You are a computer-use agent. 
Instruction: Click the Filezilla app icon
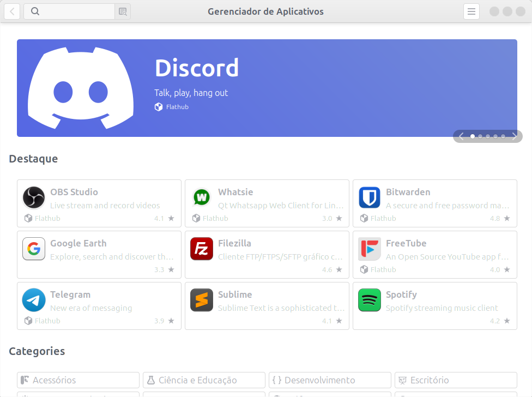tap(202, 249)
